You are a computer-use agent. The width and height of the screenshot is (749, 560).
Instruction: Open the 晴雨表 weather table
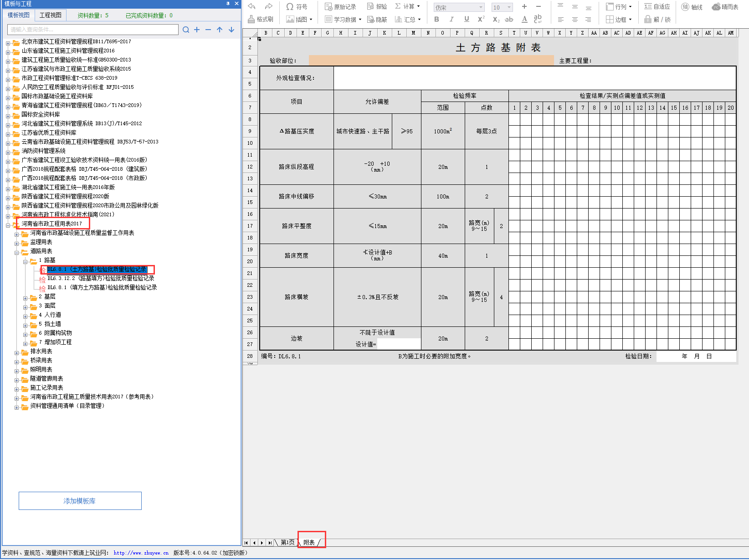[x=725, y=7]
